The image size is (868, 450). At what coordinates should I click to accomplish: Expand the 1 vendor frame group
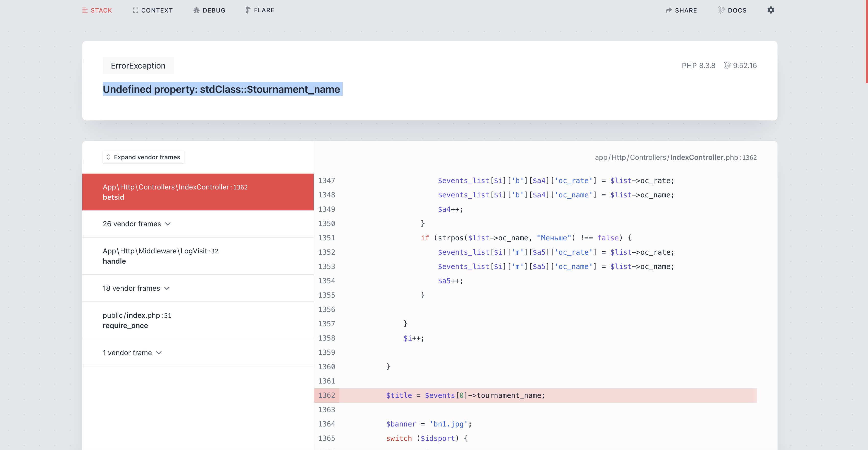click(132, 353)
